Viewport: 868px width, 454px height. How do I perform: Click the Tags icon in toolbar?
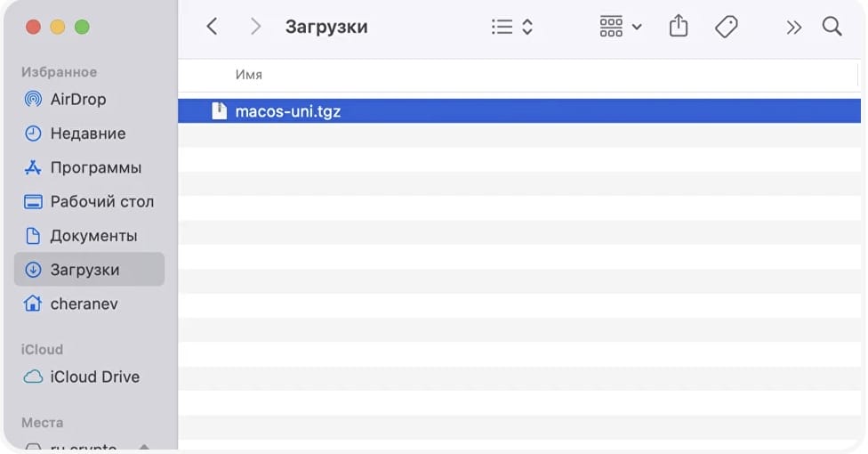tap(727, 27)
